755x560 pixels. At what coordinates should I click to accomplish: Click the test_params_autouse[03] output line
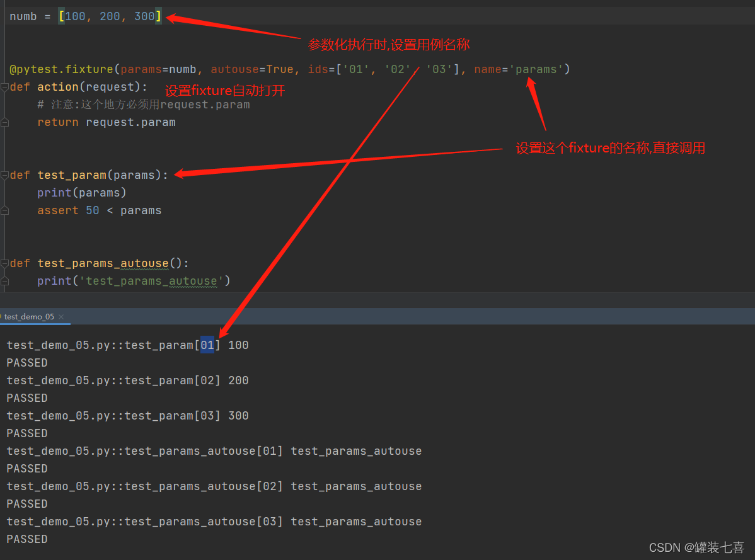click(x=214, y=522)
